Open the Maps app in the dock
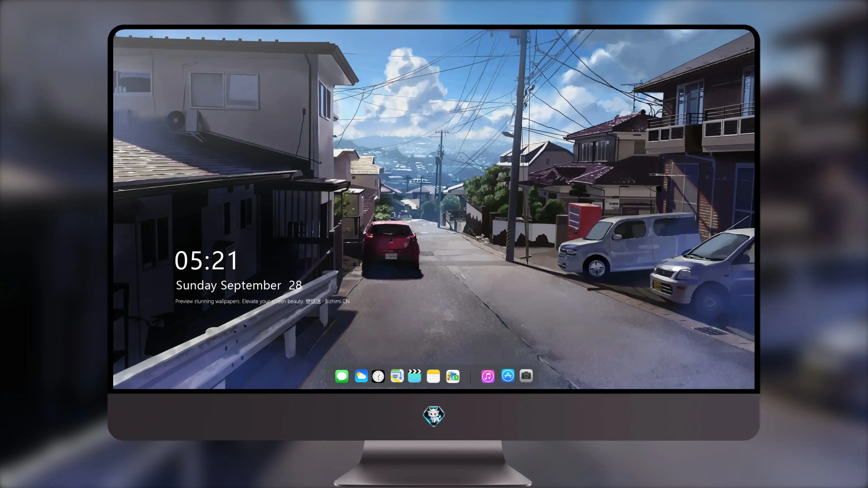The image size is (868, 488). tap(397, 376)
